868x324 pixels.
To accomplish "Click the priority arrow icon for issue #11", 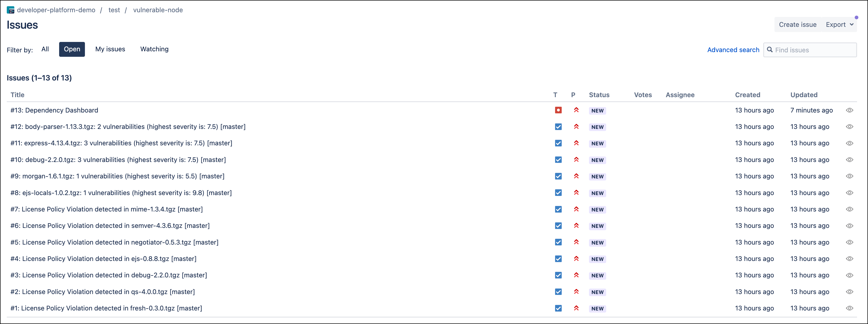I will (576, 143).
